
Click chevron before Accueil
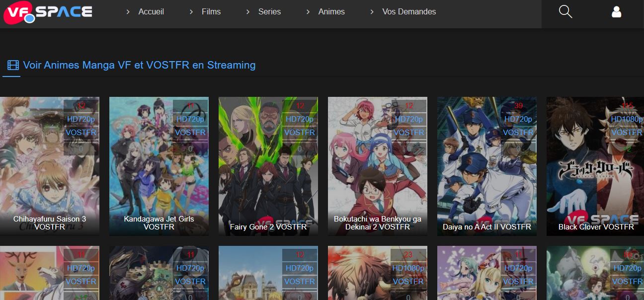click(128, 12)
